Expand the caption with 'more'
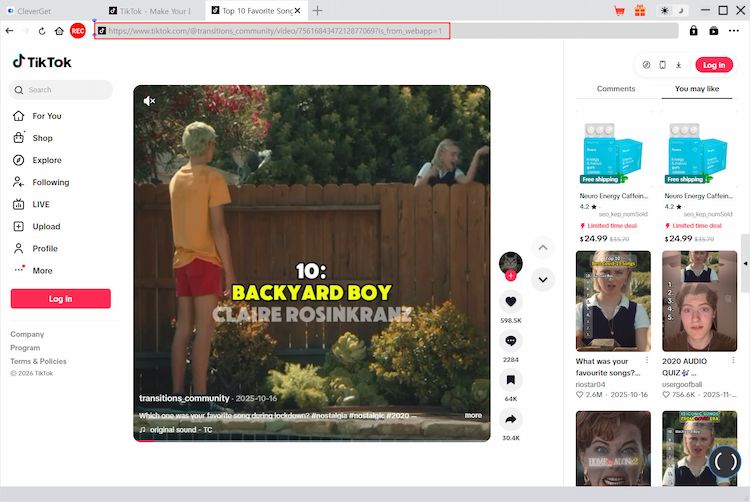This screenshot has width=750, height=502. click(473, 415)
